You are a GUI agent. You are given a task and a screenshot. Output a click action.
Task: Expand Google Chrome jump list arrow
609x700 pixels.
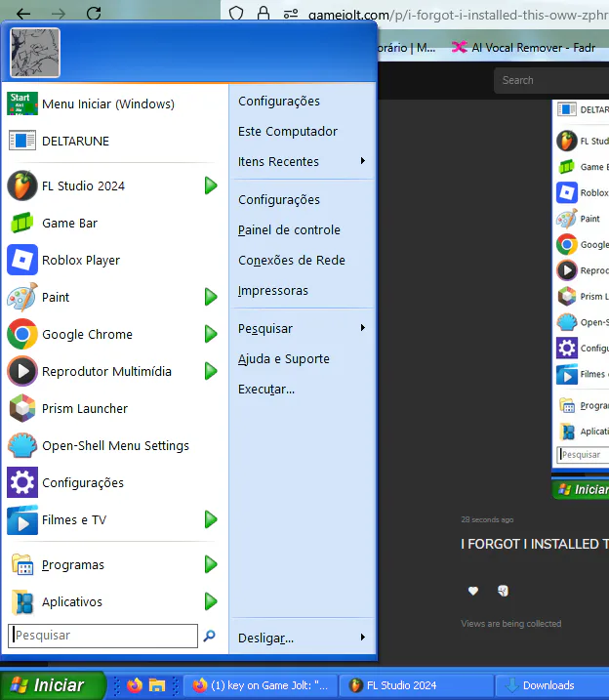(x=211, y=334)
